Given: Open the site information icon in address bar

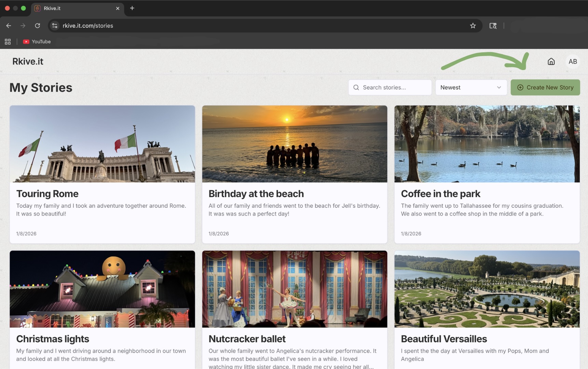Looking at the screenshot, I should pyautogui.click(x=55, y=26).
